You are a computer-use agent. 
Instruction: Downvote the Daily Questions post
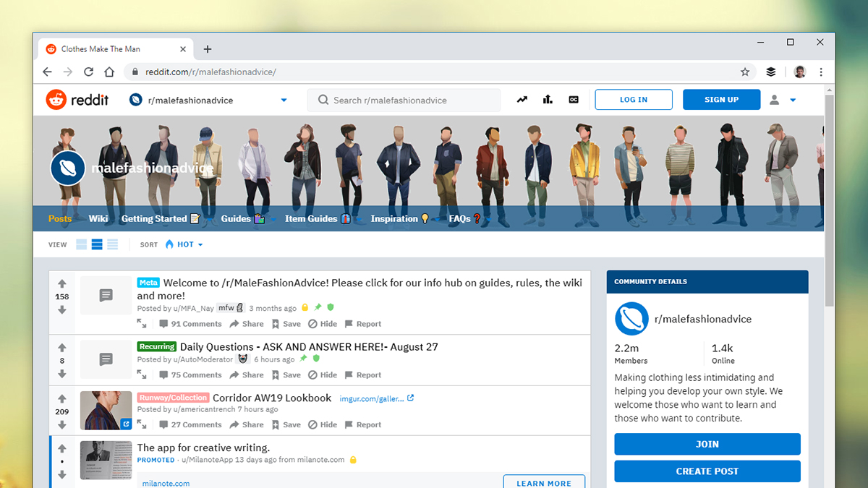click(62, 374)
